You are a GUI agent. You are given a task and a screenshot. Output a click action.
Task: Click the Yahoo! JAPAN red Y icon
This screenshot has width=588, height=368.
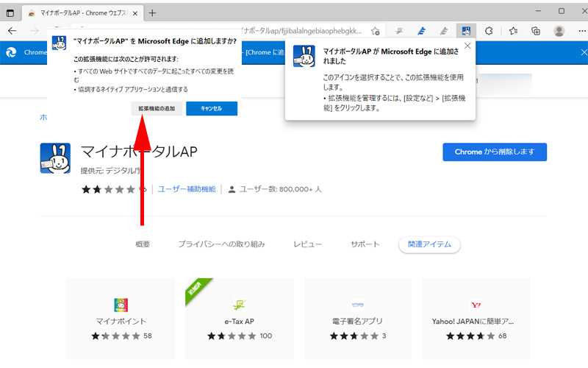tap(476, 305)
